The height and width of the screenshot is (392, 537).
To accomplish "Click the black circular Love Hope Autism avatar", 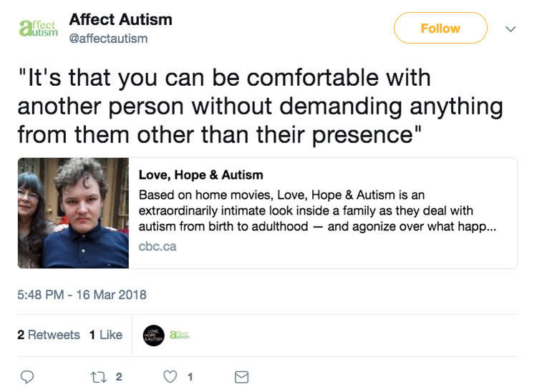I will coord(154,335).
